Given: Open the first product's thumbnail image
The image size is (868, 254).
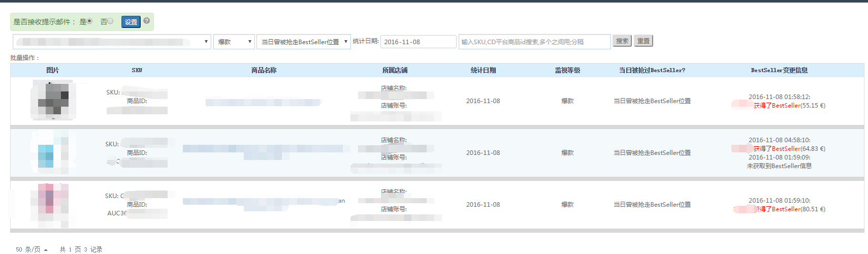Looking at the screenshot, I should coord(53,100).
